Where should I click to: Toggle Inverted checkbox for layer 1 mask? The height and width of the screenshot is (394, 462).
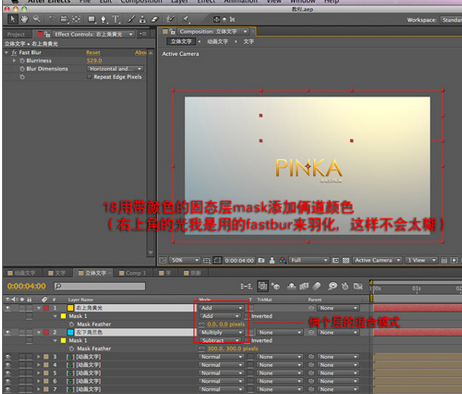coord(247,316)
